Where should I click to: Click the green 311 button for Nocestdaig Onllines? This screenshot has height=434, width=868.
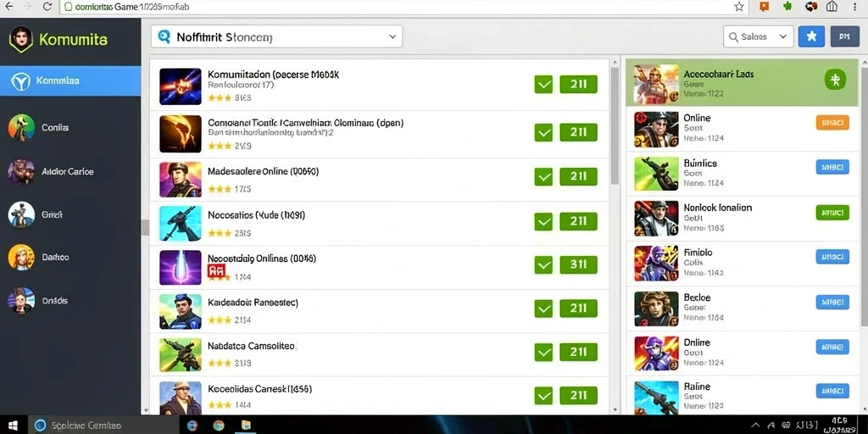pyautogui.click(x=578, y=265)
